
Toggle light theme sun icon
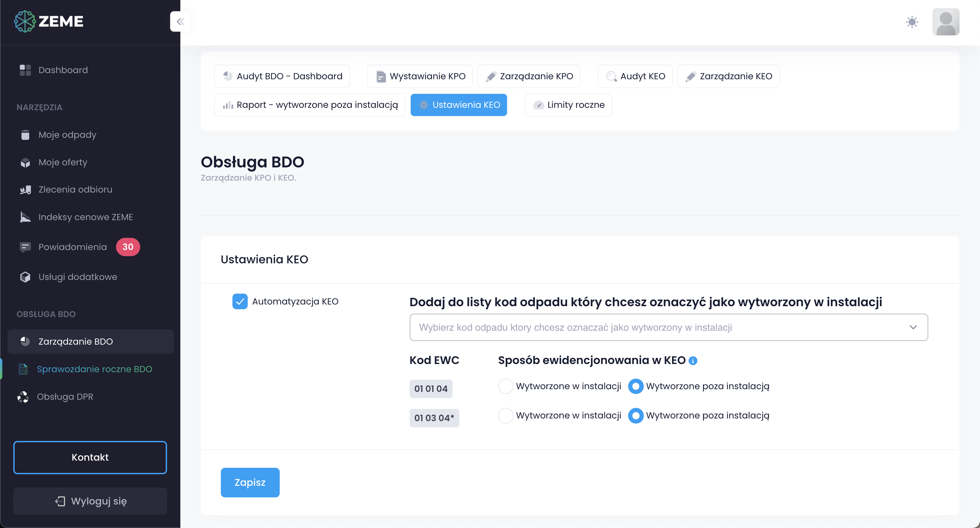tap(912, 22)
